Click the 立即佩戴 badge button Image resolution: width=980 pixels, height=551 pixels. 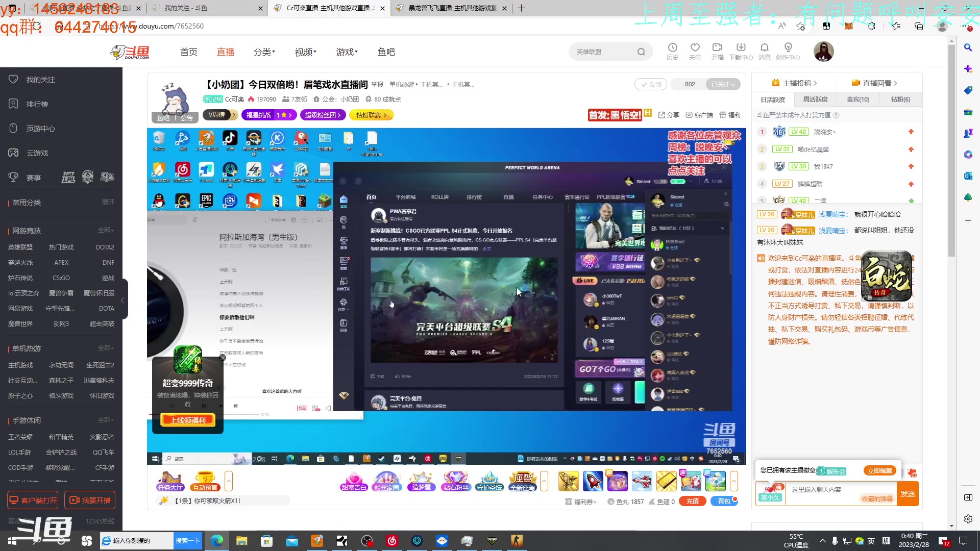(880, 470)
